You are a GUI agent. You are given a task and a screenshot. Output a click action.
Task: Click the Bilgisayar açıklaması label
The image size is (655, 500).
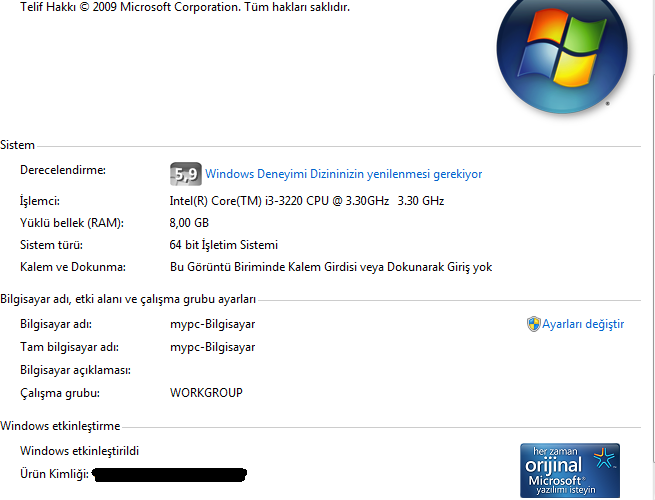click(75, 370)
